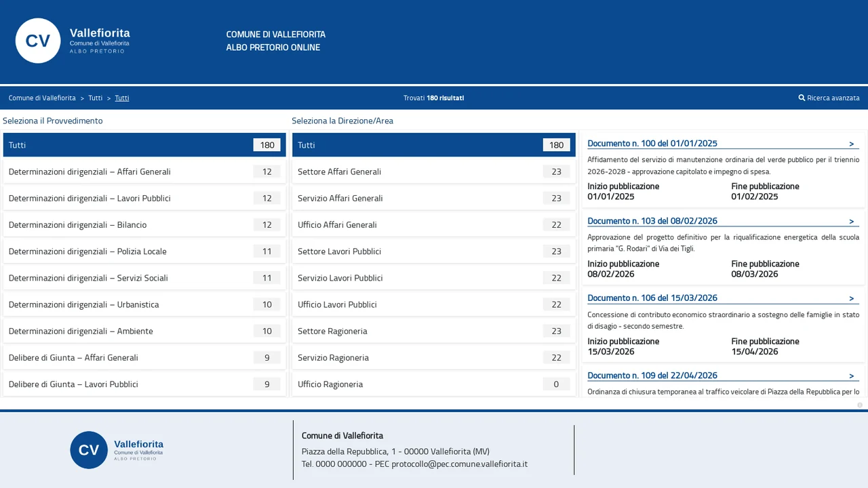
Task: Click the CV logo in the footer
Action: 89,450
